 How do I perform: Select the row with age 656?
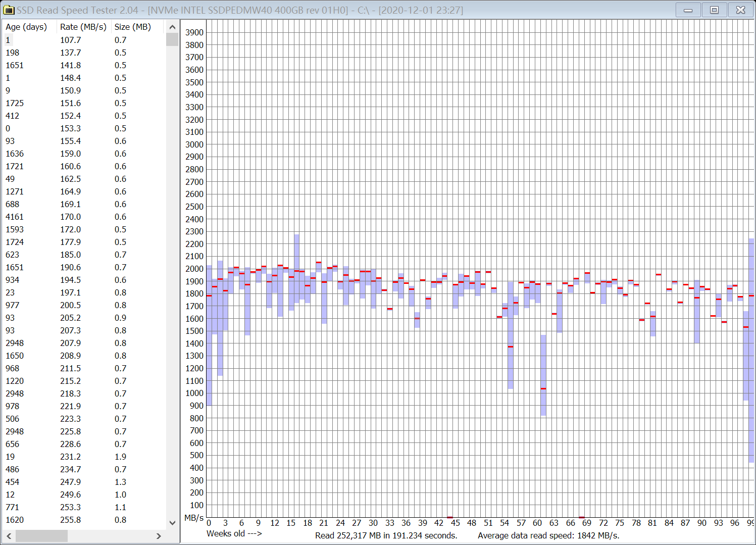pyautogui.click(x=84, y=444)
